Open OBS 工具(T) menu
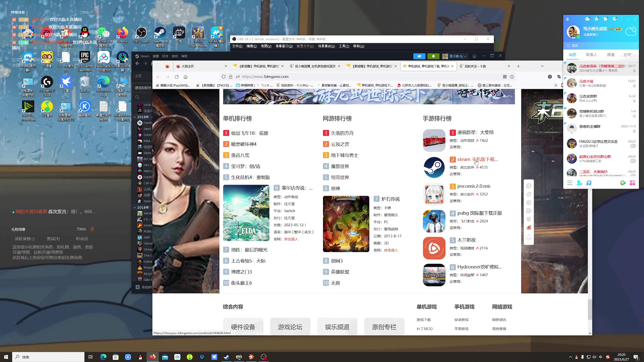The height and width of the screenshot is (362, 644). pos(344,46)
